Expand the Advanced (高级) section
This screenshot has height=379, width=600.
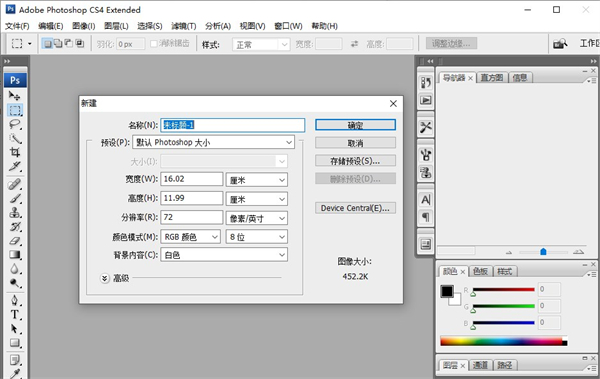point(105,278)
